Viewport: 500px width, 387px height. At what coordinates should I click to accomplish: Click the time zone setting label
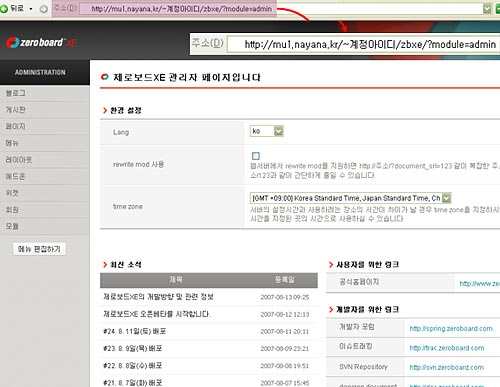pos(128,207)
